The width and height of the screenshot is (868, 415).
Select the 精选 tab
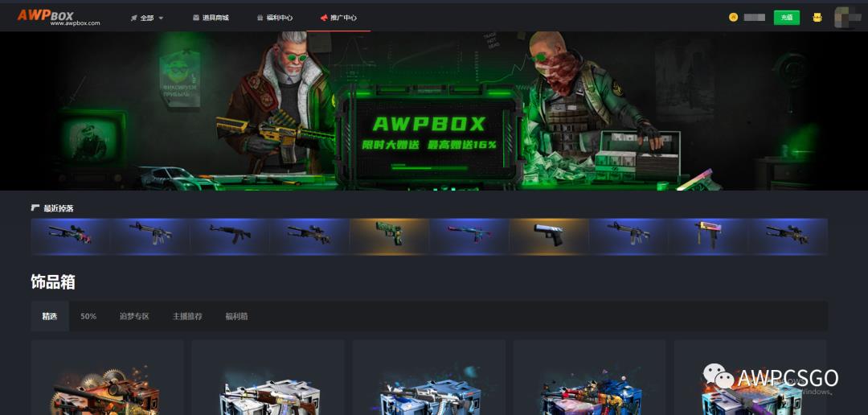click(50, 316)
